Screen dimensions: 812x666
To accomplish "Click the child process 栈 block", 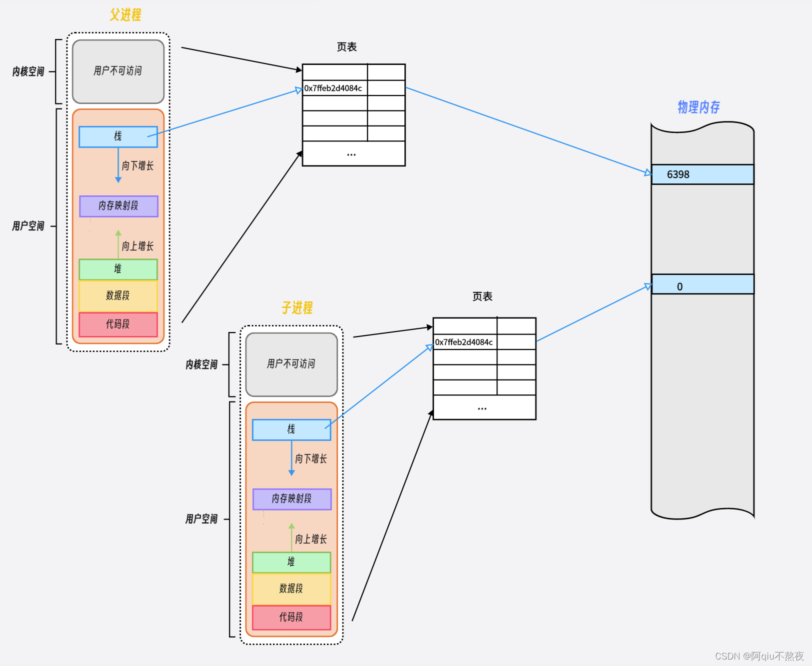I will [x=291, y=429].
